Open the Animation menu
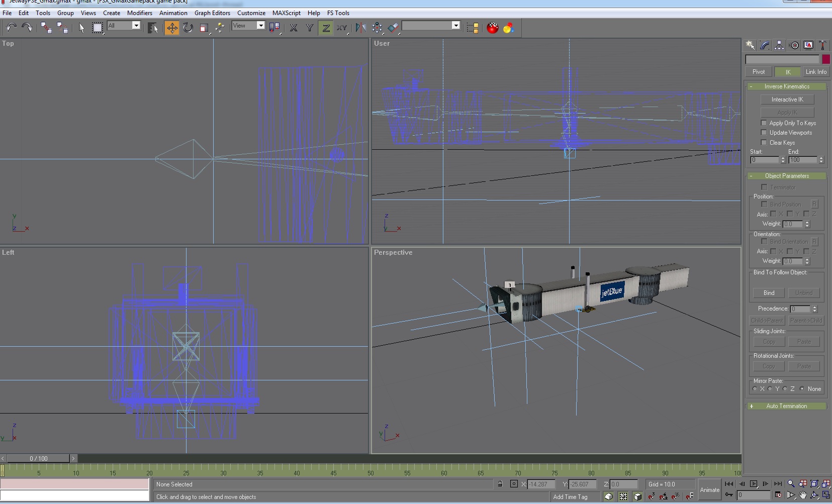The width and height of the screenshot is (832, 504). pyautogui.click(x=173, y=13)
